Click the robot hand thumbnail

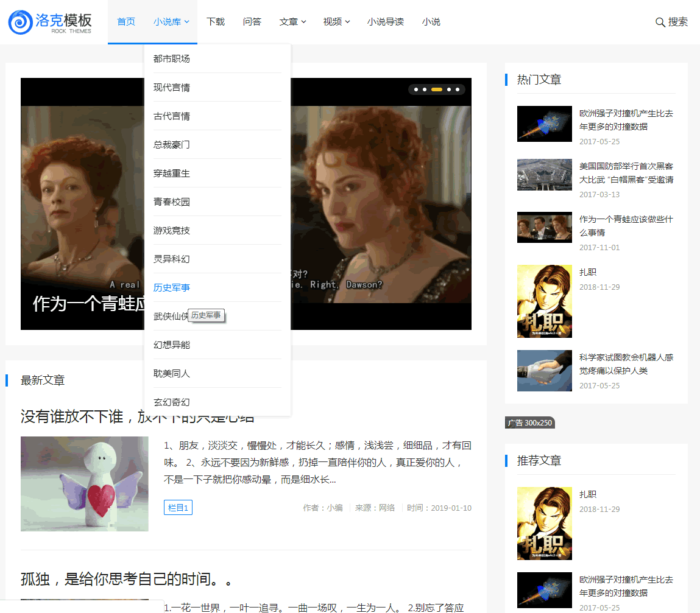[x=544, y=371]
